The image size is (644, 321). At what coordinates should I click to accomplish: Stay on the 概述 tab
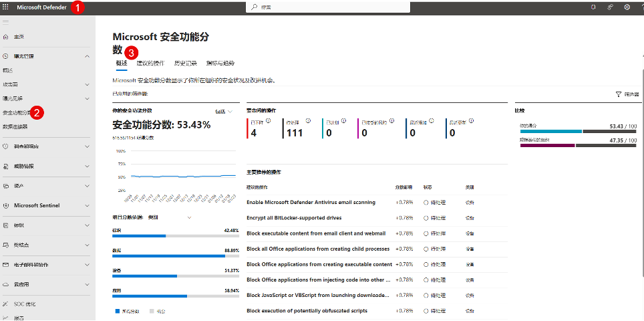coord(122,64)
